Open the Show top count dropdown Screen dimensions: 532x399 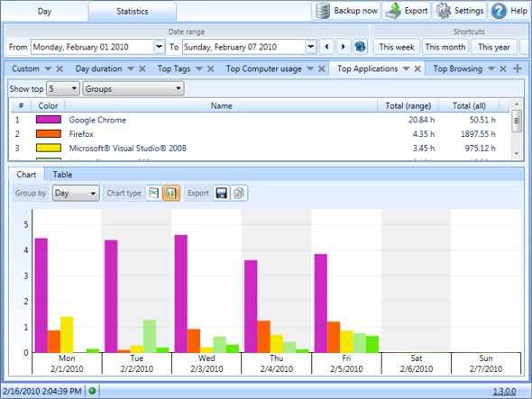tap(63, 89)
